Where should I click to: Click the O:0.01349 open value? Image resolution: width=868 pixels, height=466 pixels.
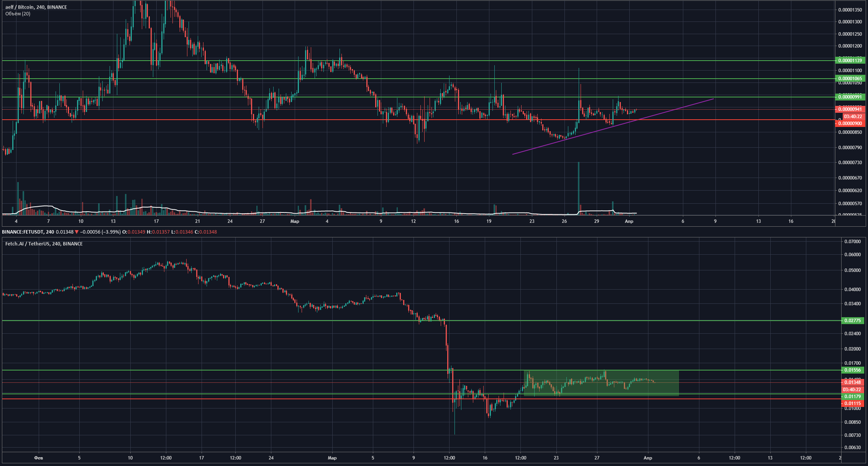(x=134, y=232)
